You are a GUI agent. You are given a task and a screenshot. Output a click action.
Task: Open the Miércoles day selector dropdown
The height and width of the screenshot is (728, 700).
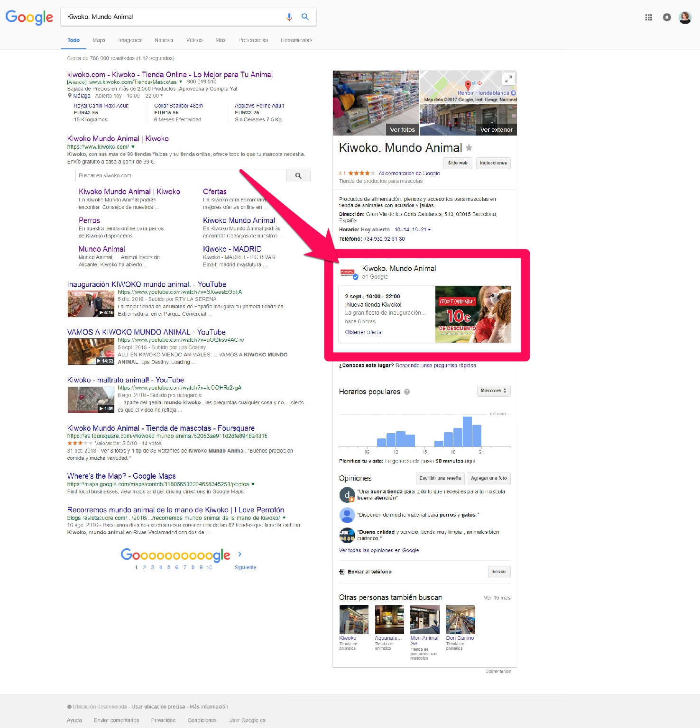[493, 391]
